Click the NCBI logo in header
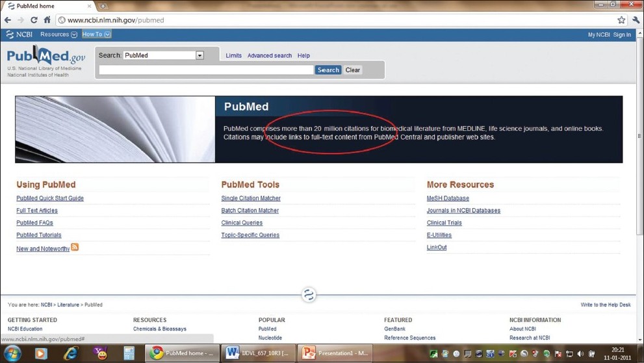This screenshot has height=363, width=644. point(19,34)
